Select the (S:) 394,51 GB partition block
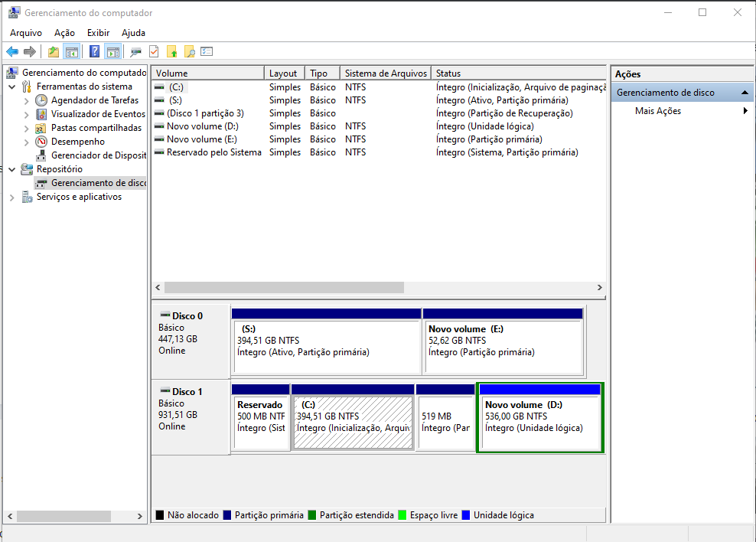Viewport: 756px width, 542px height. [x=327, y=341]
